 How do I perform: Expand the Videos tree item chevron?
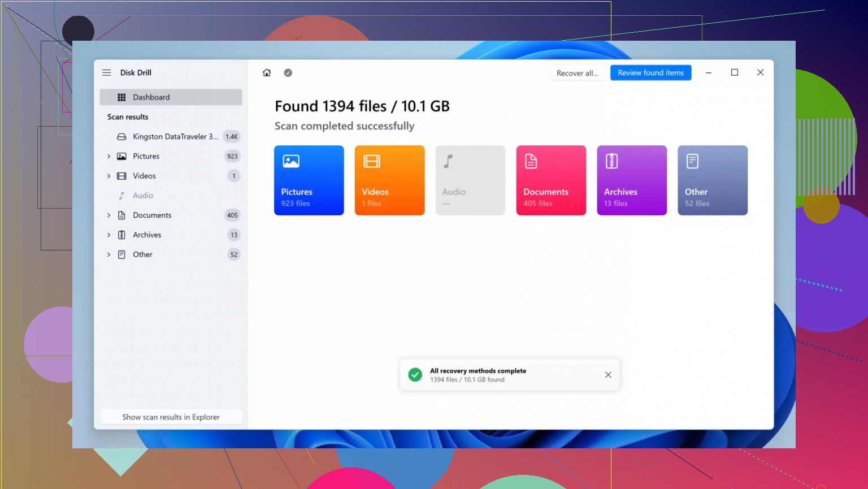[109, 176]
